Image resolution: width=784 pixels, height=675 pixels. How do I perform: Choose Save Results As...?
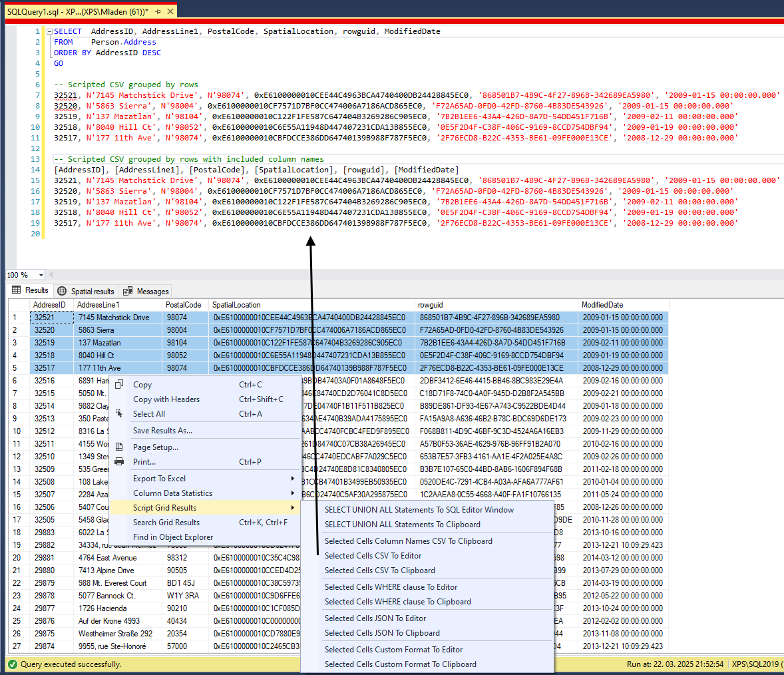(162, 431)
